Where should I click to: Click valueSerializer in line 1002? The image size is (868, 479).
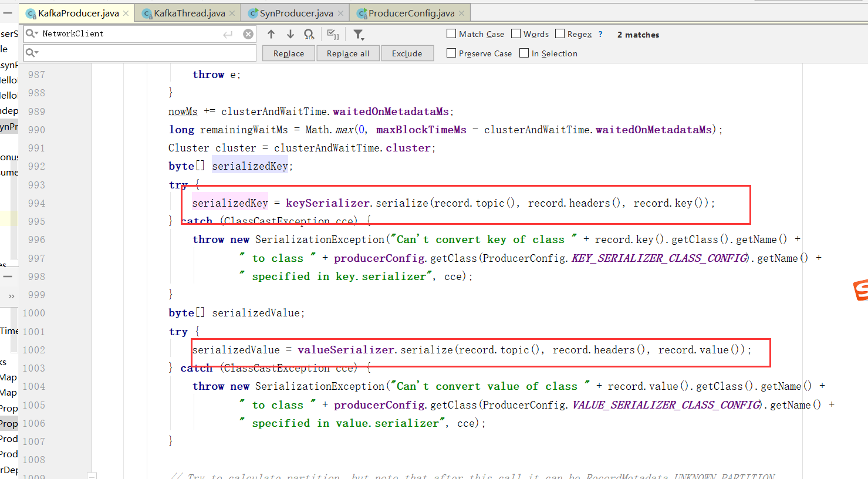tap(346, 350)
